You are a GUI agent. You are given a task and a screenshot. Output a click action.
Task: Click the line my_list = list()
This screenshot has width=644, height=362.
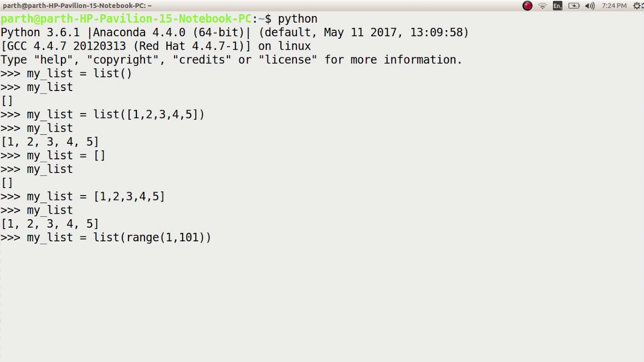pos(79,73)
